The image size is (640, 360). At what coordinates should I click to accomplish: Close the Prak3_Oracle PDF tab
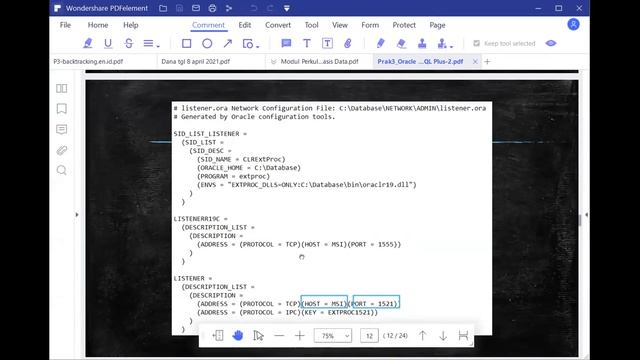(x=475, y=62)
